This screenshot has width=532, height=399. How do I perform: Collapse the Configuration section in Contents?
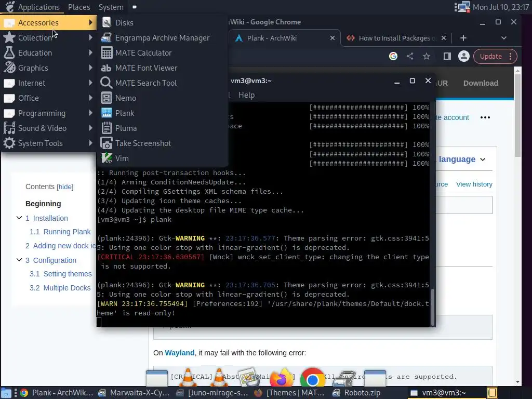click(19, 260)
